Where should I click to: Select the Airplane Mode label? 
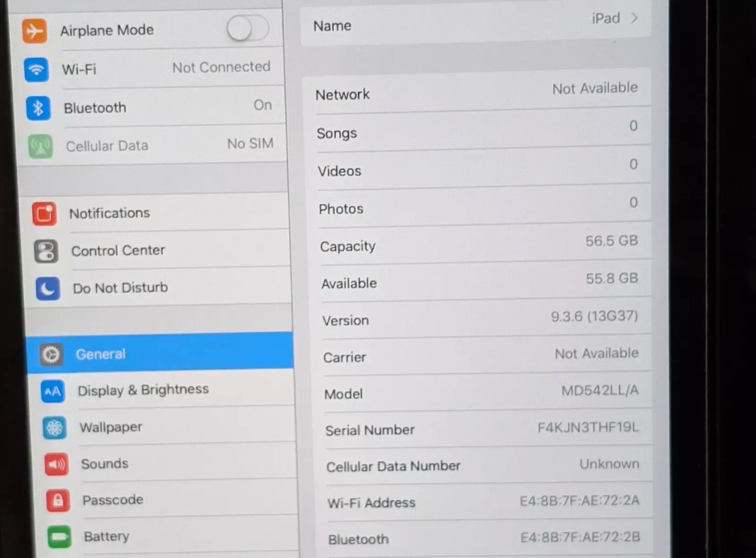(107, 30)
